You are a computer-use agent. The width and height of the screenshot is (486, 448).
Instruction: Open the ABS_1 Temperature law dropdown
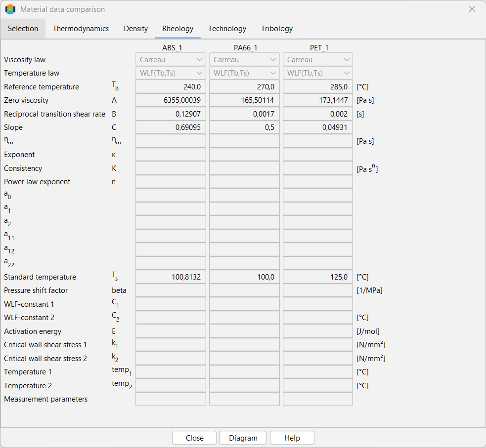(x=171, y=73)
